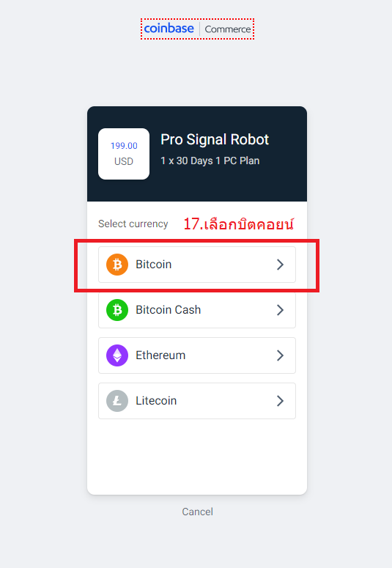Viewport: 392px width, 568px height.
Task: Expand the Bitcoin row chevron arrow
Action: (x=280, y=265)
